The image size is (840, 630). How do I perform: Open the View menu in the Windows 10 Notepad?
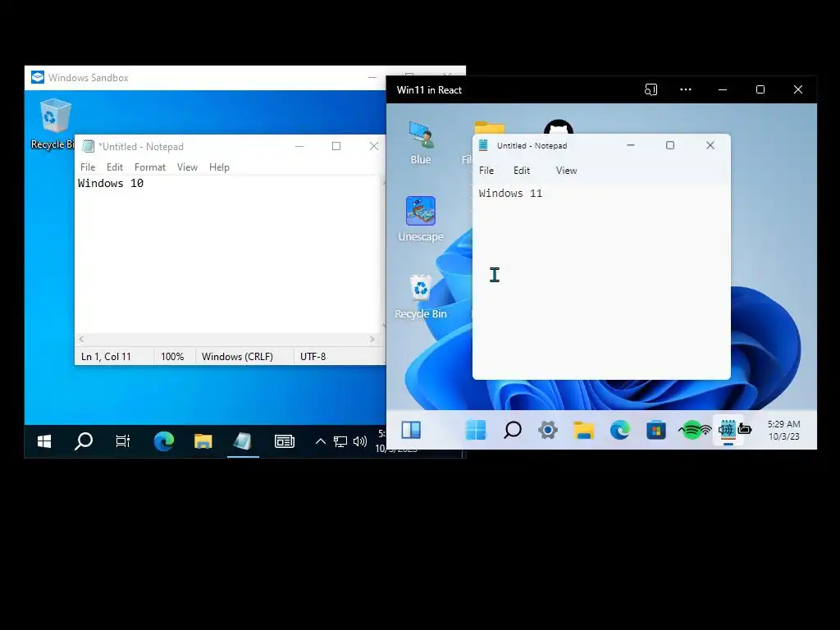(x=188, y=167)
